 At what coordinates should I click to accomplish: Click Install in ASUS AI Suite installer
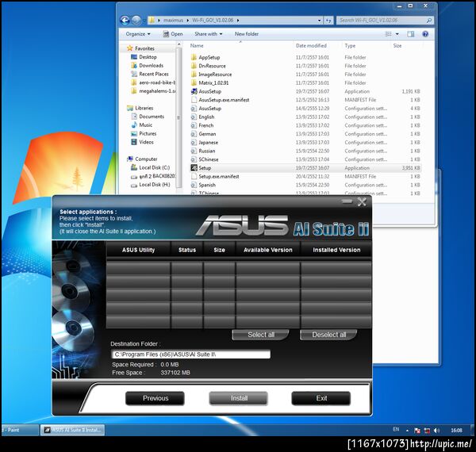[239, 398]
